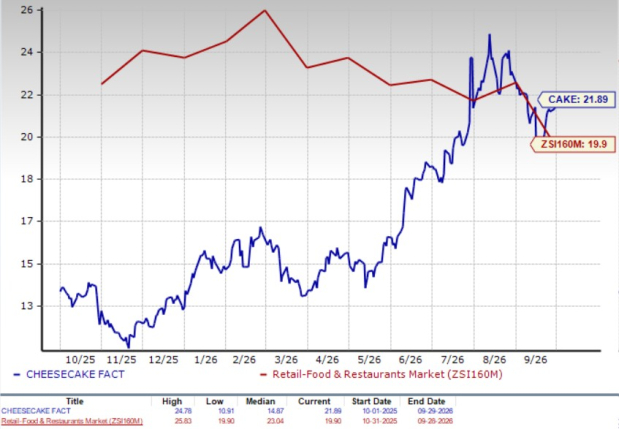Select Cheesecake's Current value 21.89 in the table
The height and width of the screenshot is (429, 619).
pyautogui.click(x=333, y=411)
